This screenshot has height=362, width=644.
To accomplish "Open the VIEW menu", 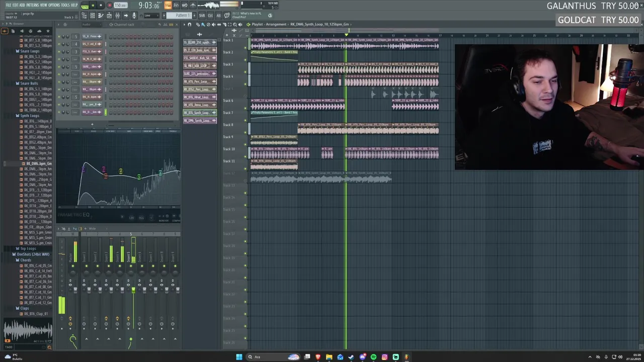I will pyautogui.click(x=44, y=5).
